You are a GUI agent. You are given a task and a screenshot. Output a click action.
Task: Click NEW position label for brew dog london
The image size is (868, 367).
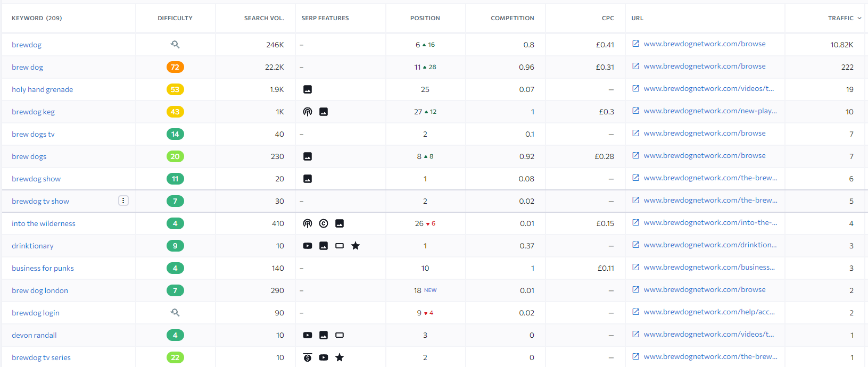[x=431, y=290]
